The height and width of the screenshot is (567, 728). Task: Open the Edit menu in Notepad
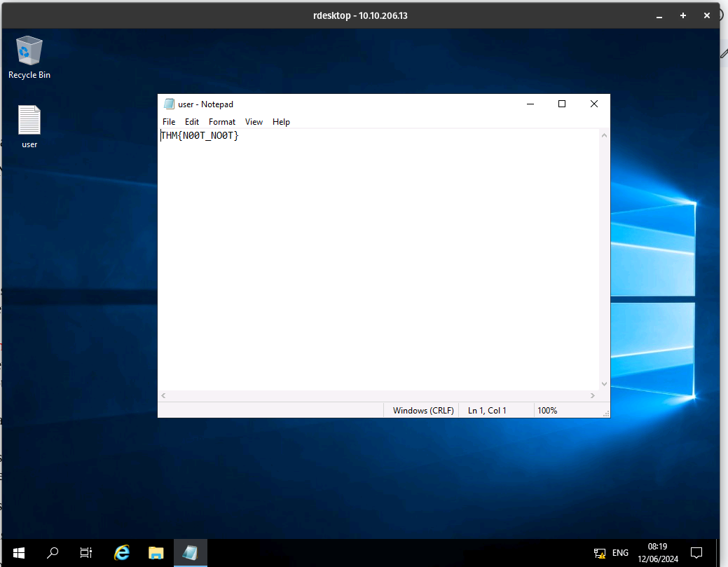click(x=192, y=122)
